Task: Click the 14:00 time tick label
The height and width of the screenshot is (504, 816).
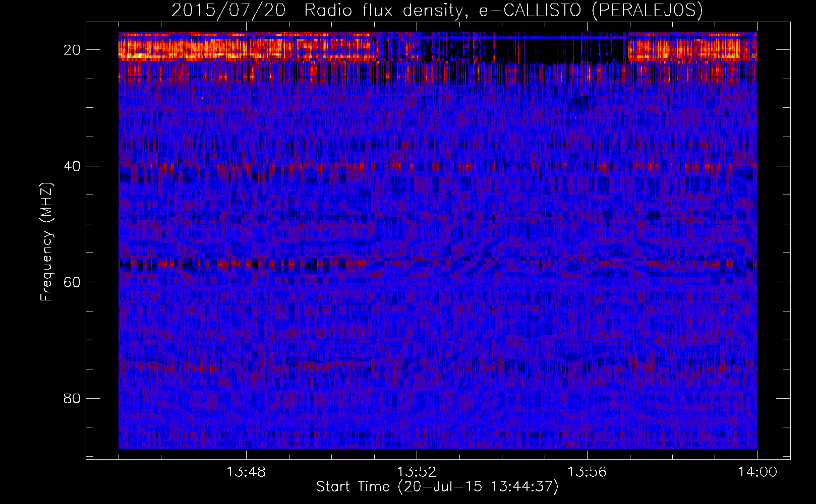Action: tap(757, 472)
